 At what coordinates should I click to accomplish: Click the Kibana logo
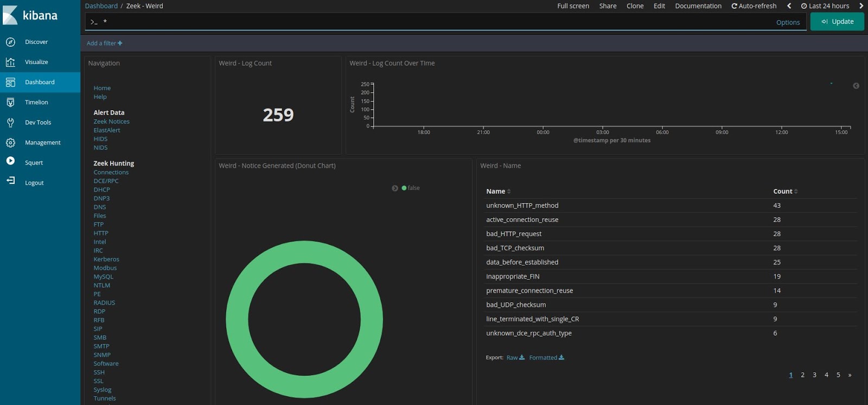[x=30, y=15]
